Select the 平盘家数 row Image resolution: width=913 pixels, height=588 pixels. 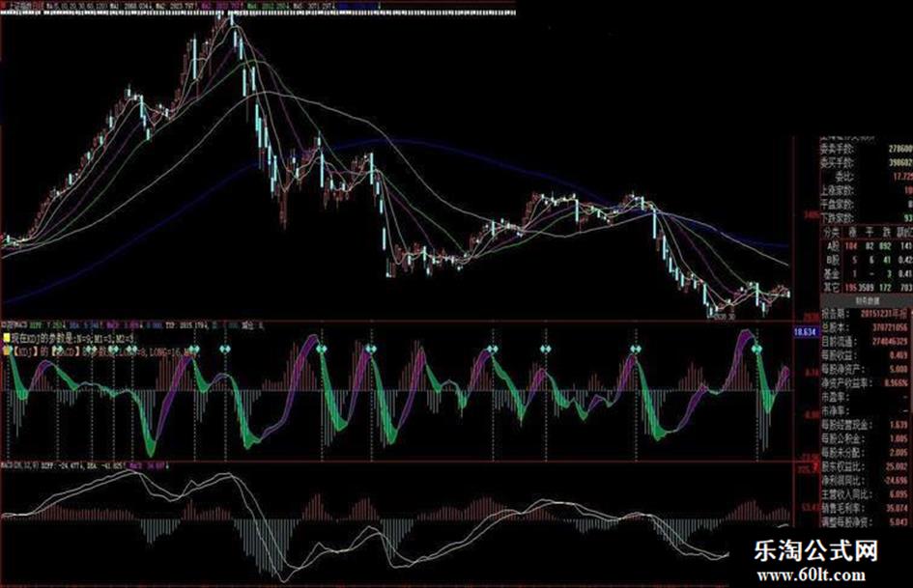[867, 205]
